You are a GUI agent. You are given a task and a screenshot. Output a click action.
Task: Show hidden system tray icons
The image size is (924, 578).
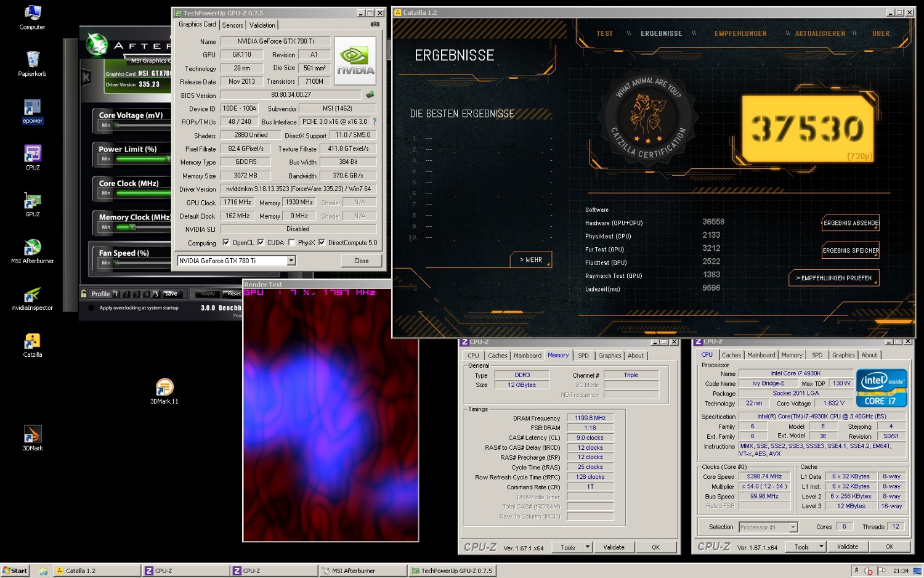tap(856, 571)
